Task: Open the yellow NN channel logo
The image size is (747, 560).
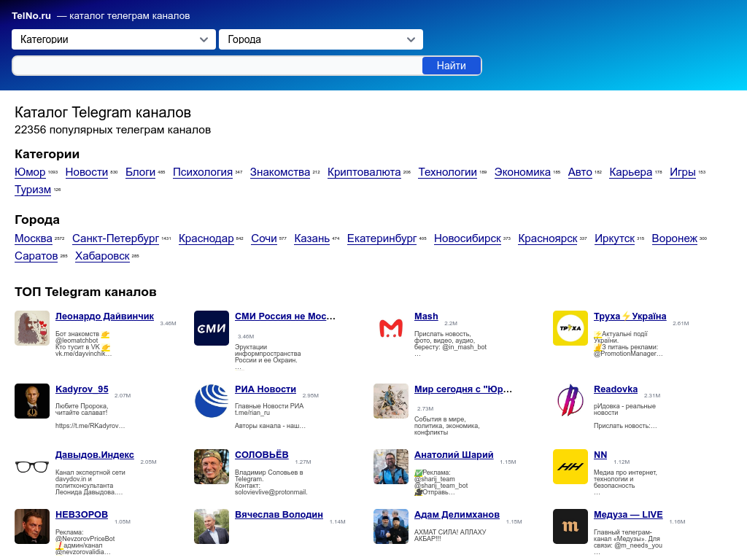Action: [x=570, y=467]
